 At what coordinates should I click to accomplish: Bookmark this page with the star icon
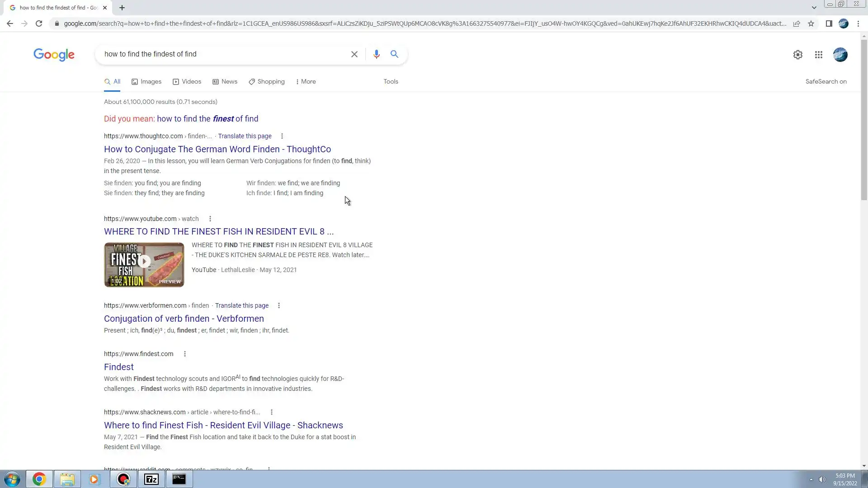coord(811,23)
